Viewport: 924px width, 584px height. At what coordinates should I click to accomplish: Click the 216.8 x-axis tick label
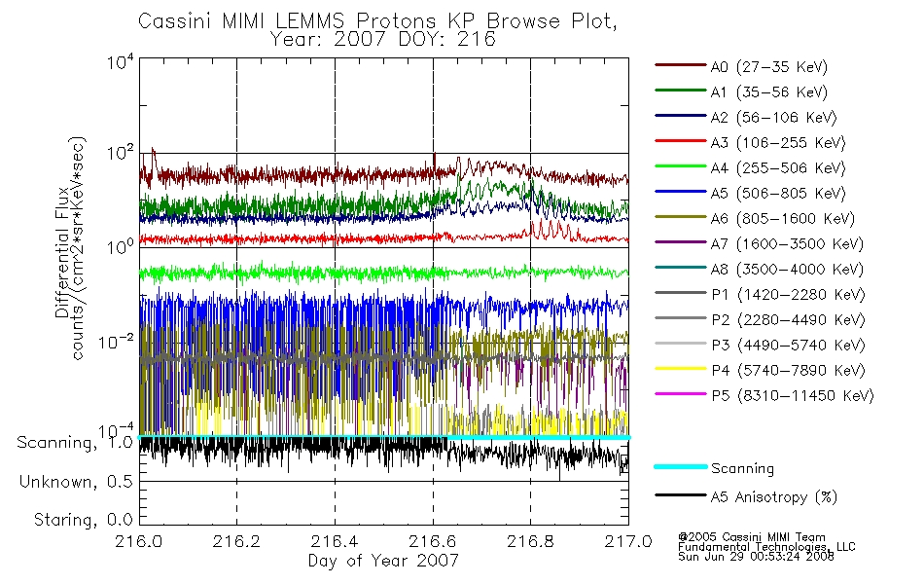[530, 541]
